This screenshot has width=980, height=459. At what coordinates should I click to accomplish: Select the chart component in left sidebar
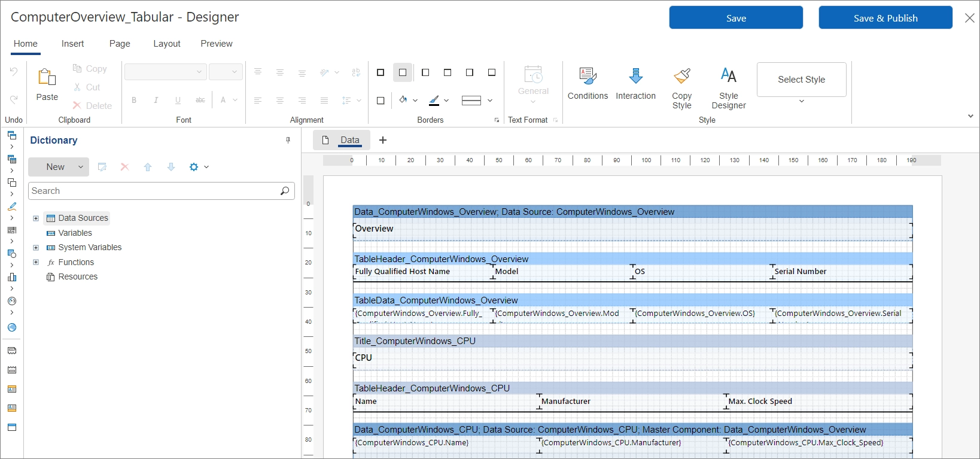[x=11, y=277]
